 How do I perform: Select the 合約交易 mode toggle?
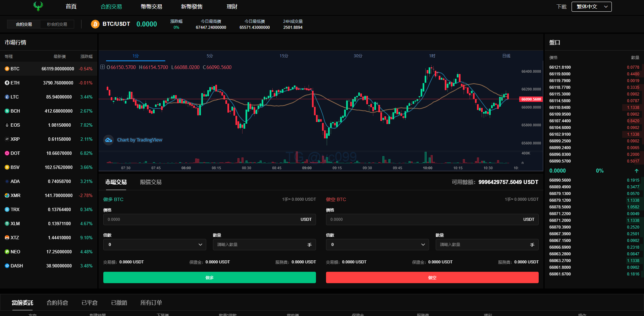click(24, 24)
